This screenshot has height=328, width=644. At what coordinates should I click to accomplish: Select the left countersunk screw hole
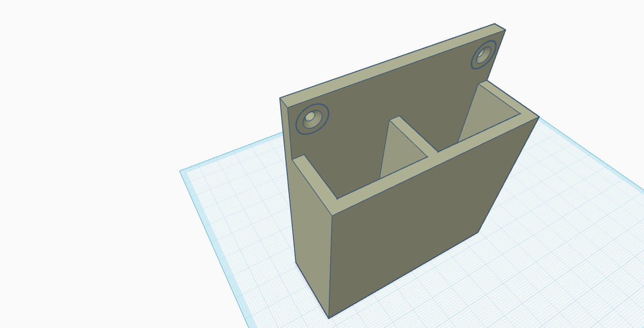[312, 119]
